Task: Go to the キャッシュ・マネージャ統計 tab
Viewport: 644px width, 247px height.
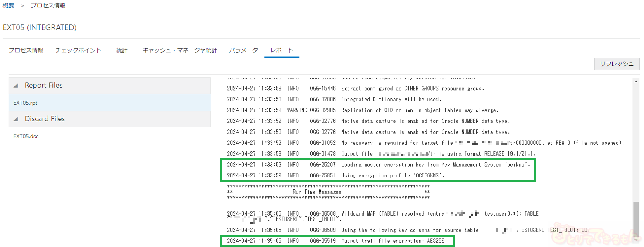Action: click(179, 50)
